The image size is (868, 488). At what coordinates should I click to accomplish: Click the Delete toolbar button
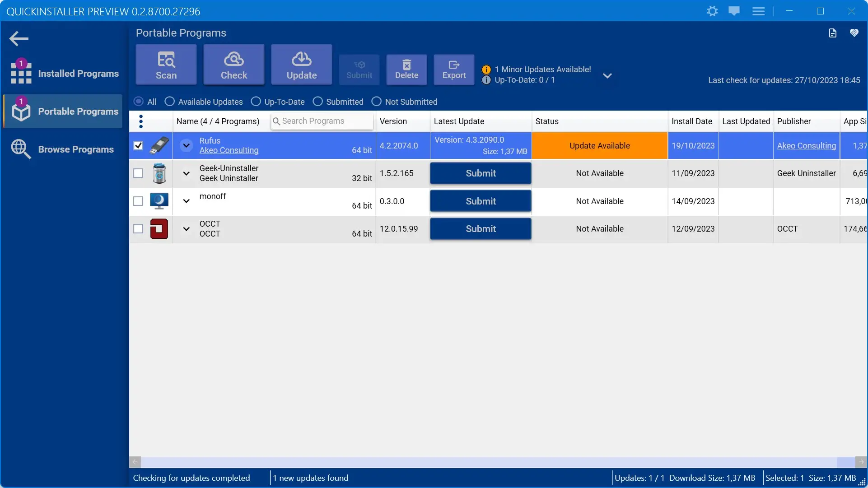(x=407, y=70)
